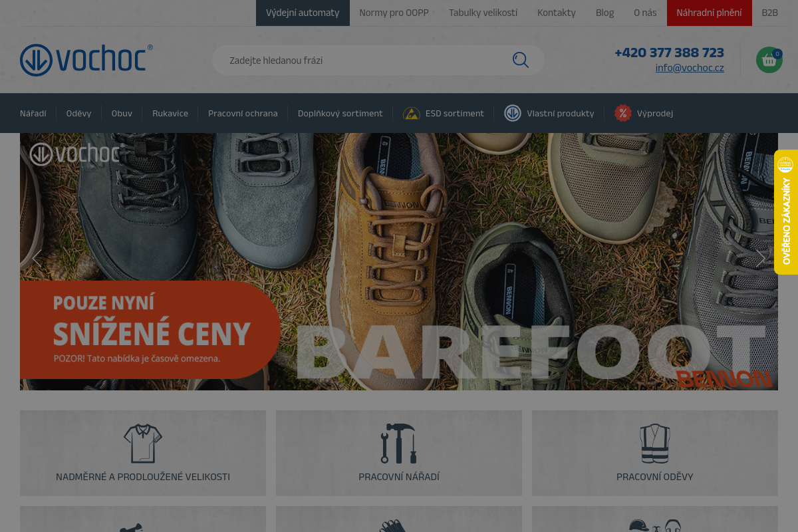Open Obuv category menu
Image resolution: width=798 pixels, height=532 pixels.
click(122, 113)
